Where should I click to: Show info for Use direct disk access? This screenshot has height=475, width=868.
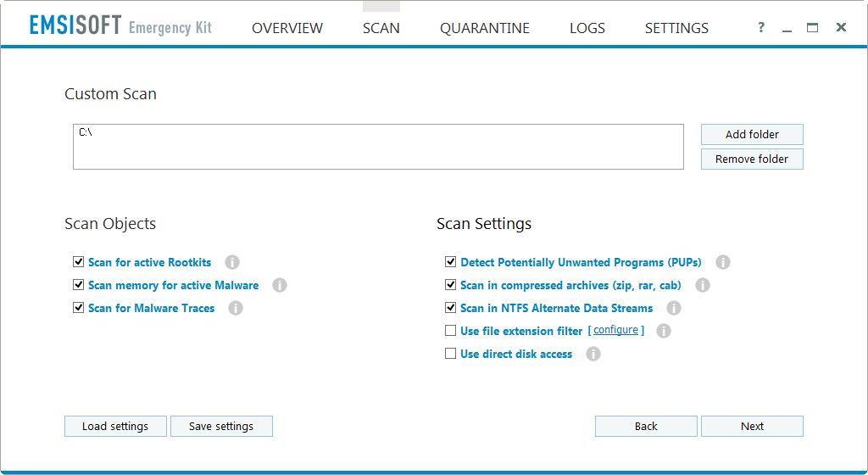[x=593, y=354]
